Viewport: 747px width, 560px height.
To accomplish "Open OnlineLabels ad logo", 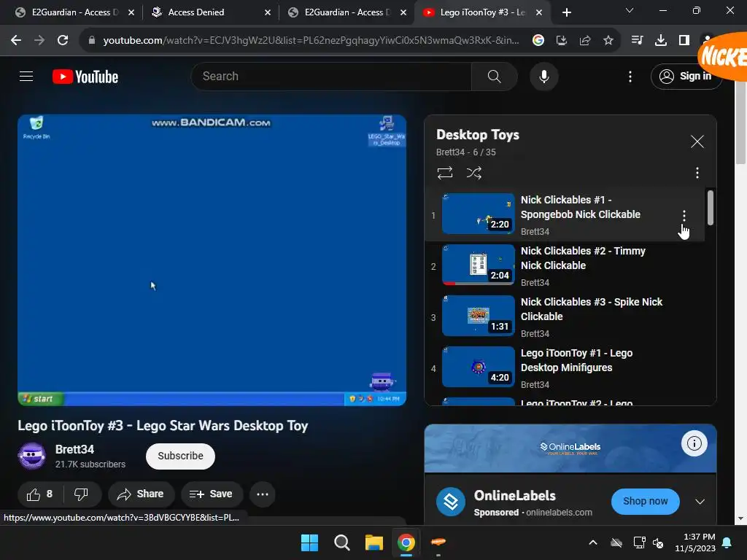I will [451, 502].
